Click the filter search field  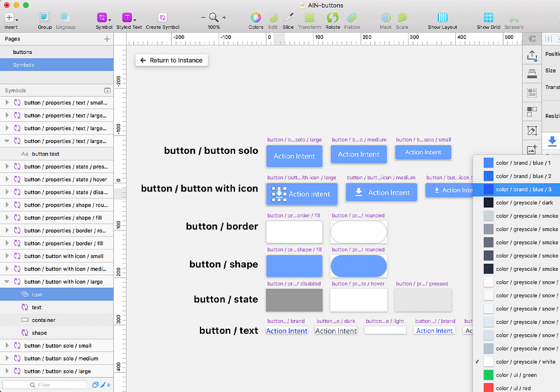pos(44,385)
